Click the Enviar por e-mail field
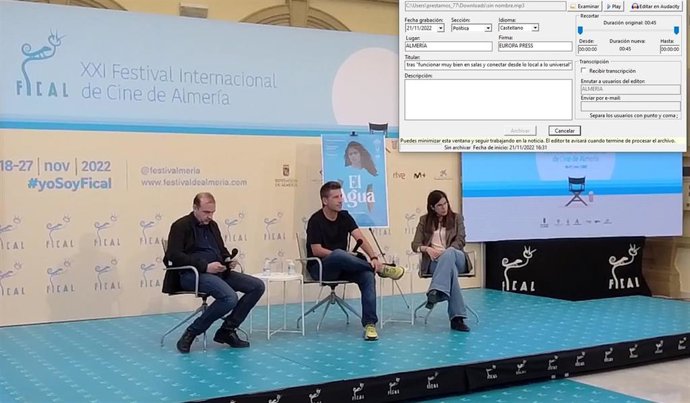 pyautogui.click(x=630, y=106)
